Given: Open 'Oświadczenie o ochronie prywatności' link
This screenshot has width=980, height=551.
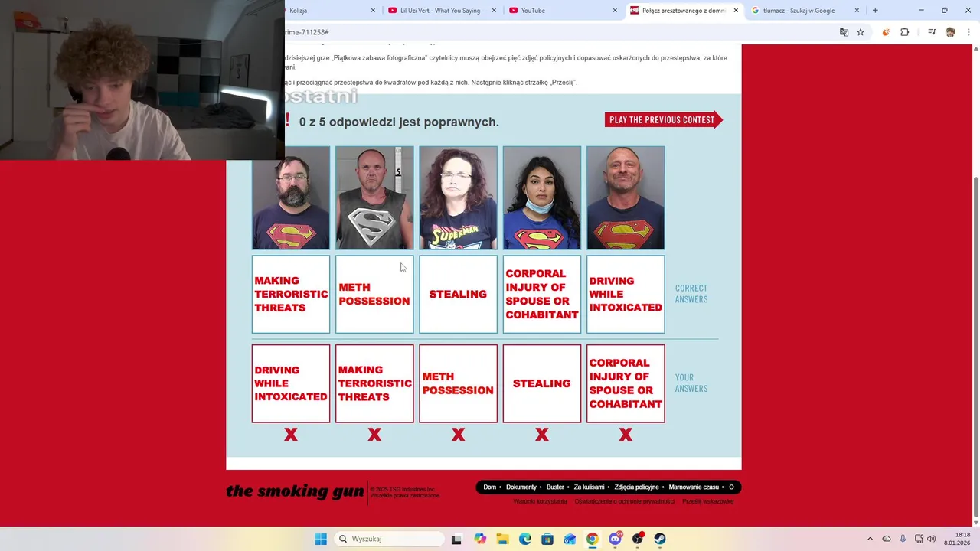Looking at the screenshot, I should click(625, 501).
